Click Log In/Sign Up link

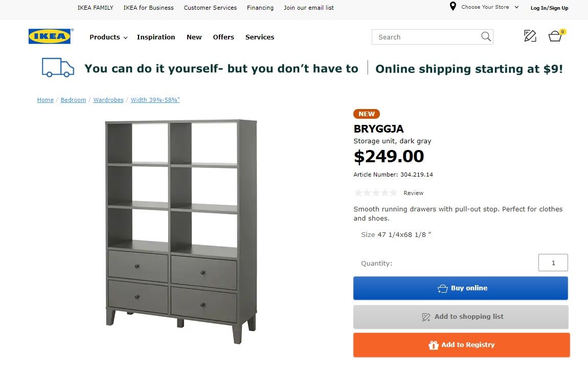click(x=549, y=8)
